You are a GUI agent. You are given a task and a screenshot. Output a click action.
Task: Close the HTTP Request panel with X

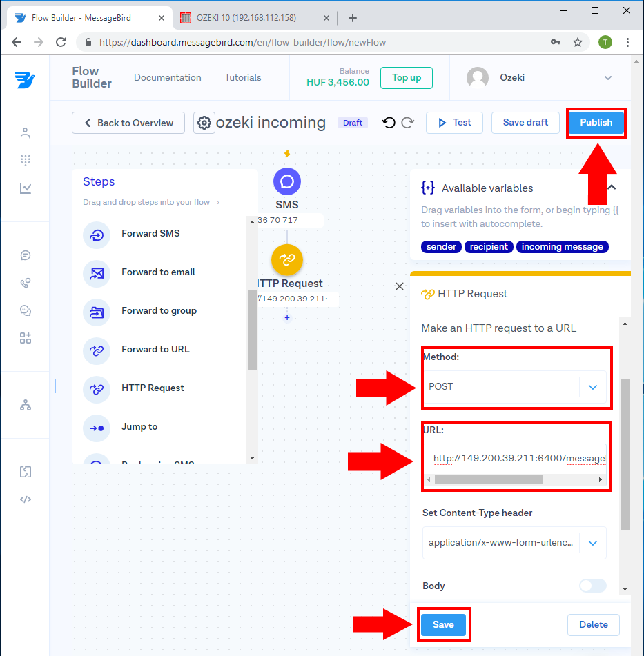click(x=400, y=286)
